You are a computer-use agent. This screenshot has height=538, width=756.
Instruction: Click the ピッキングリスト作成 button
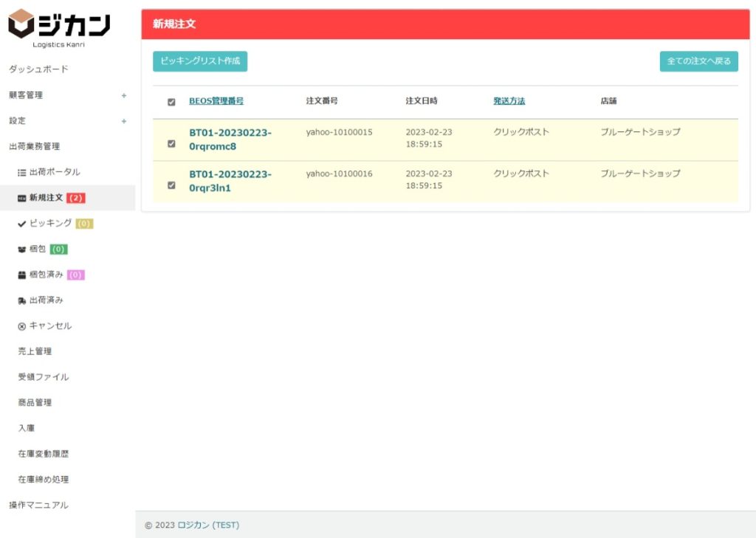click(200, 61)
